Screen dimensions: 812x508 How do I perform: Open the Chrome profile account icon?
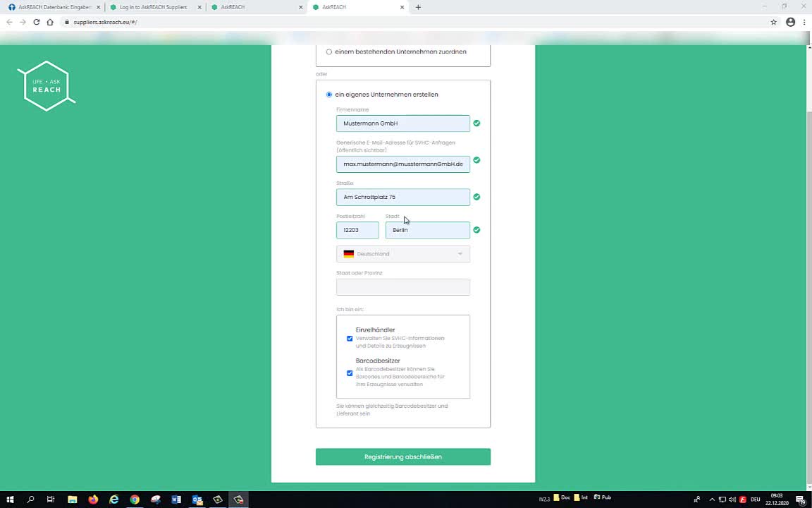pyautogui.click(x=790, y=22)
